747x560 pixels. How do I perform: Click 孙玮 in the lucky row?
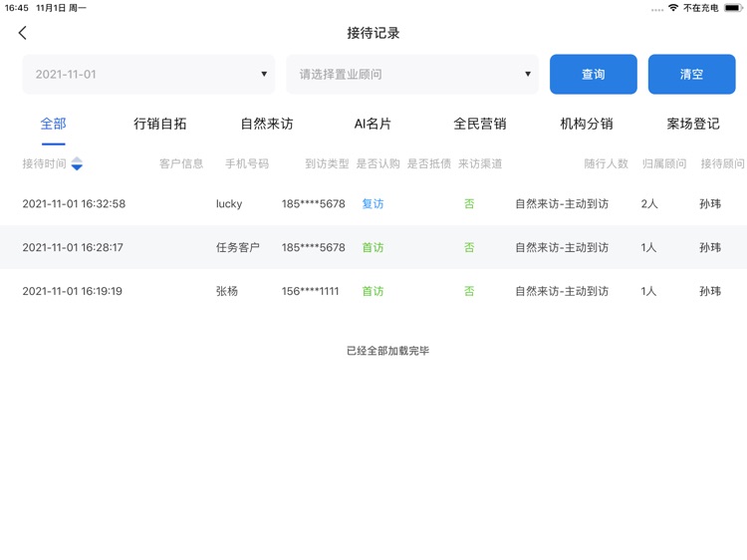(710, 204)
